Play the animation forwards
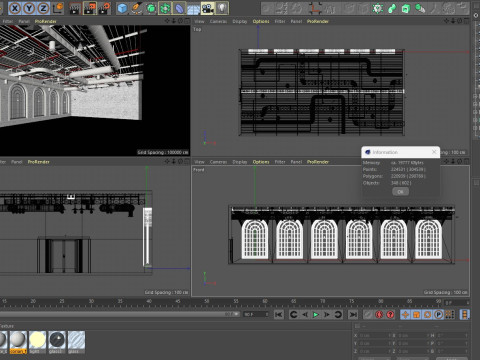The height and width of the screenshot is (360, 480). click(316, 314)
